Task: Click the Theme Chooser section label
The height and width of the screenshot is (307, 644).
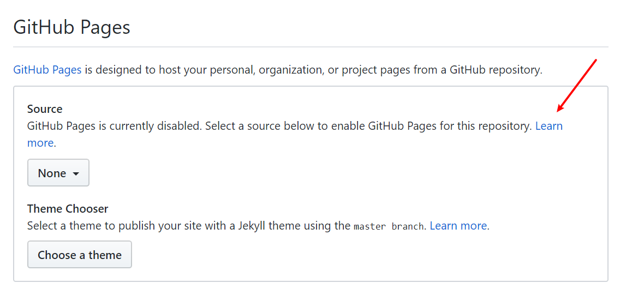Action: coord(68,209)
